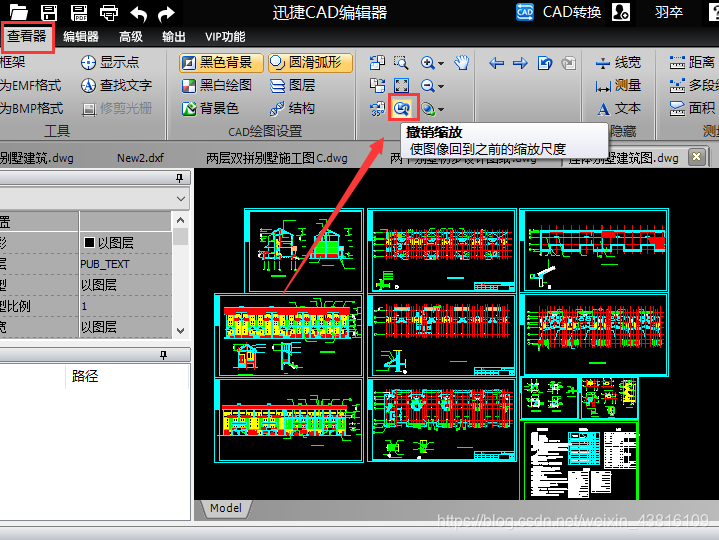The width and height of the screenshot is (719, 540).
Task: Select the 距离 distance measure tool
Action: tap(691, 62)
